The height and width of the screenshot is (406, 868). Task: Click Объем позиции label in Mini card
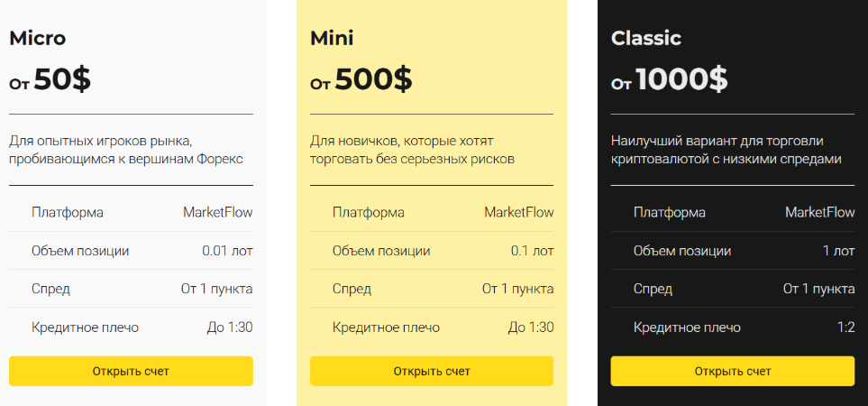(381, 251)
